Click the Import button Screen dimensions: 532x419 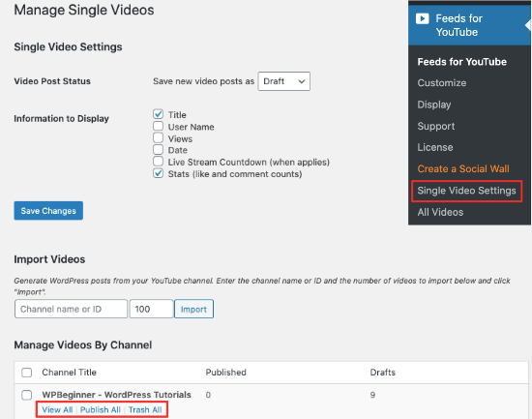[193, 309]
